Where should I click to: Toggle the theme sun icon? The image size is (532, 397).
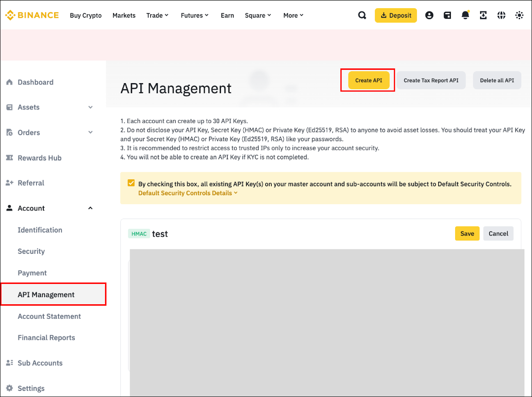point(519,15)
